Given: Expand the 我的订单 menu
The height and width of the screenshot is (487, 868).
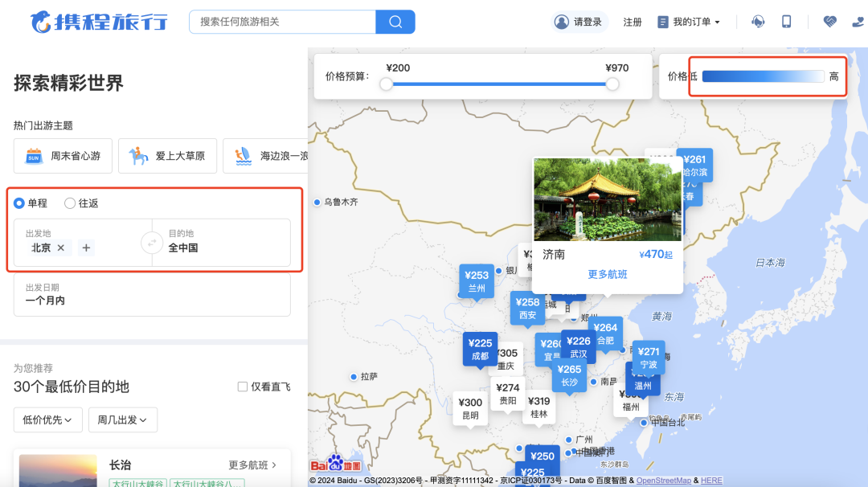Looking at the screenshot, I should pos(689,22).
